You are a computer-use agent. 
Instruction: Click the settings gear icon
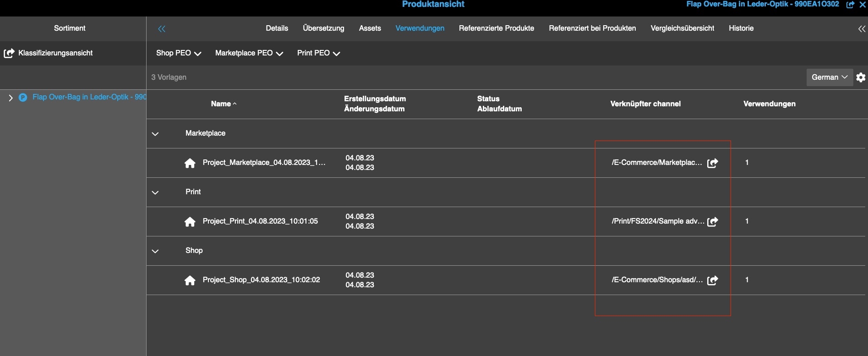tap(861, 77)
